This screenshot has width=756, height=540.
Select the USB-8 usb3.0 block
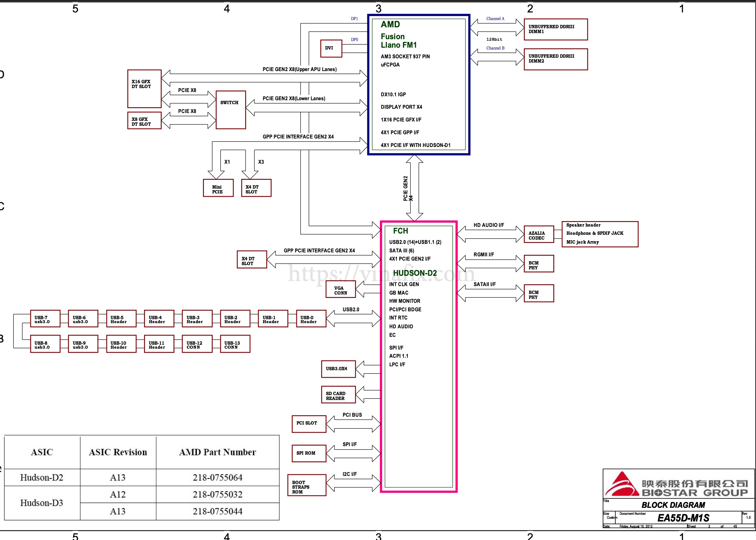(x=45, y=344)
